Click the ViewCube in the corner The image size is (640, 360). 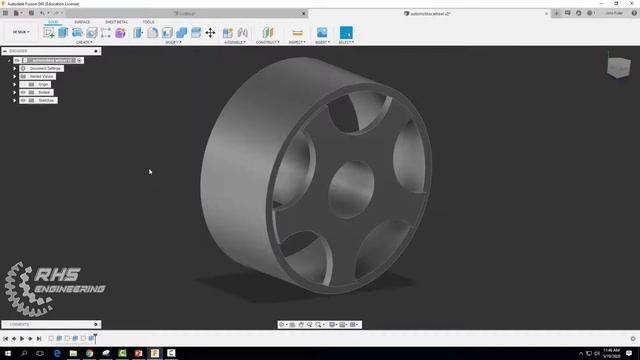tap(618, 67)
